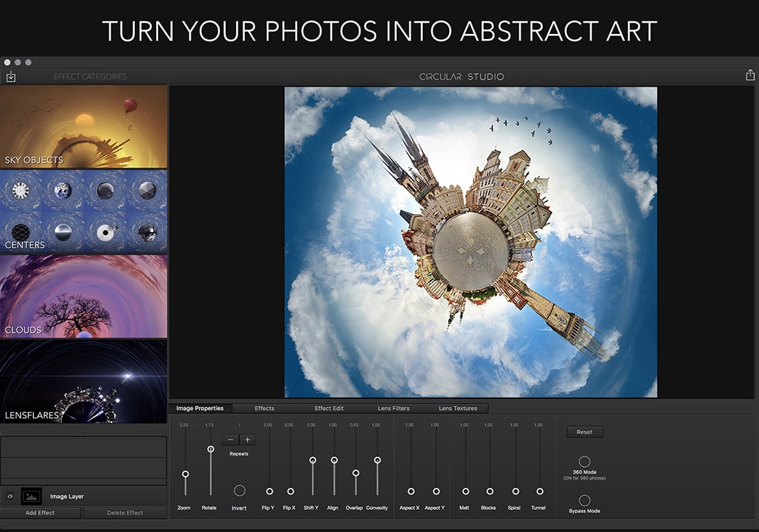Open the Sky Objects effect category
This screenshot has height=532, width=759.
click(x=83, y=127)
